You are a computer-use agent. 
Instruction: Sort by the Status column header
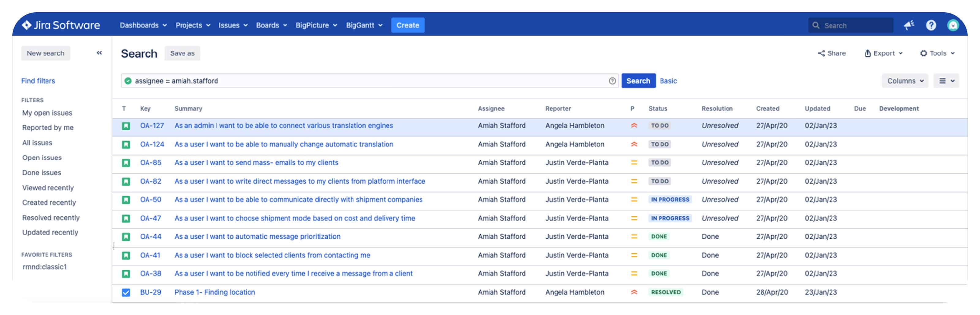tap(658, 108)
